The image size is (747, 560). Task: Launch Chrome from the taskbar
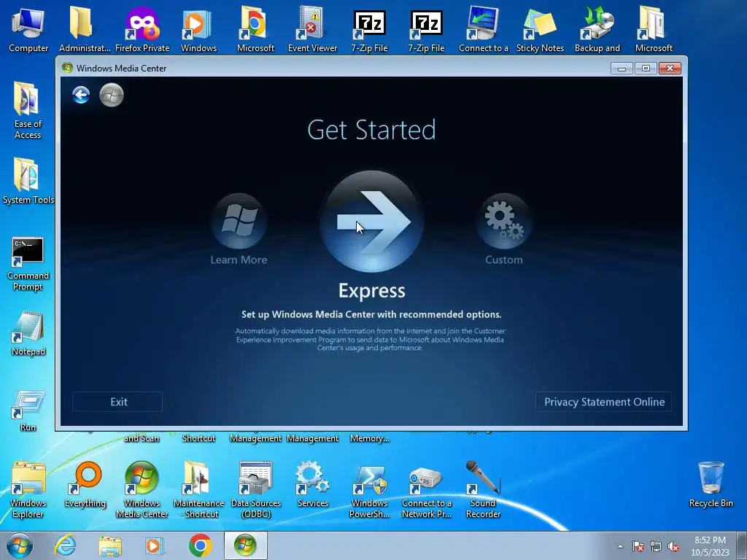(x=201, y=545)
